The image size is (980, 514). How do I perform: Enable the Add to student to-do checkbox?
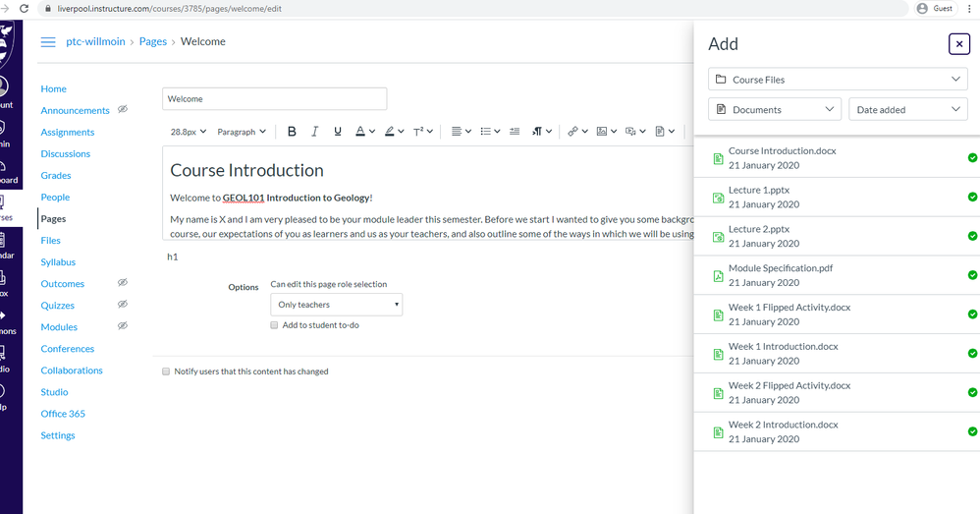pos(275,325)
